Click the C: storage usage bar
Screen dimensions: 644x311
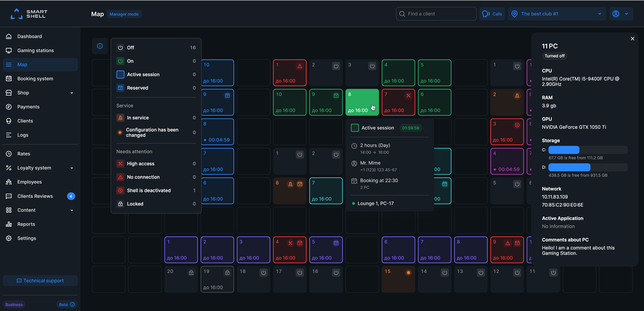tap(588, 150)
